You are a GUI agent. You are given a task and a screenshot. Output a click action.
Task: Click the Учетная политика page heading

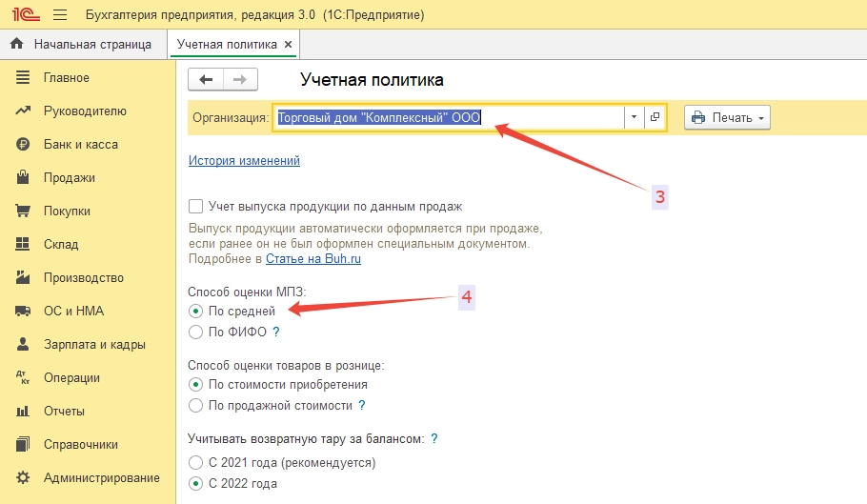pos(372,80)
